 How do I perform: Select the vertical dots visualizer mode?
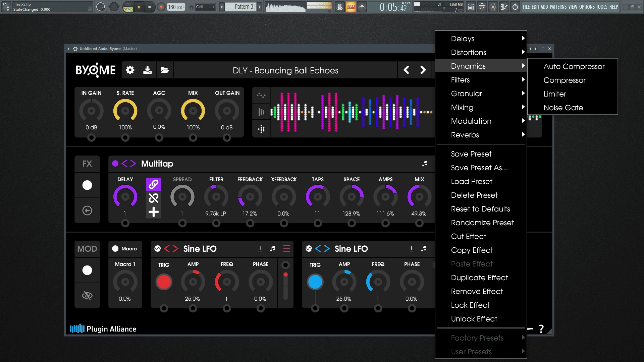(261, 129)
